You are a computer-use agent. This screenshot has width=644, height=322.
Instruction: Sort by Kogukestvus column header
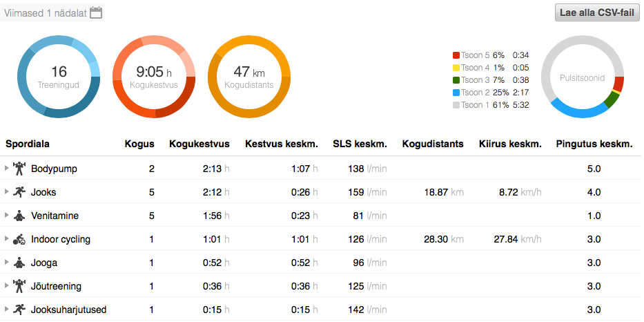199,144
